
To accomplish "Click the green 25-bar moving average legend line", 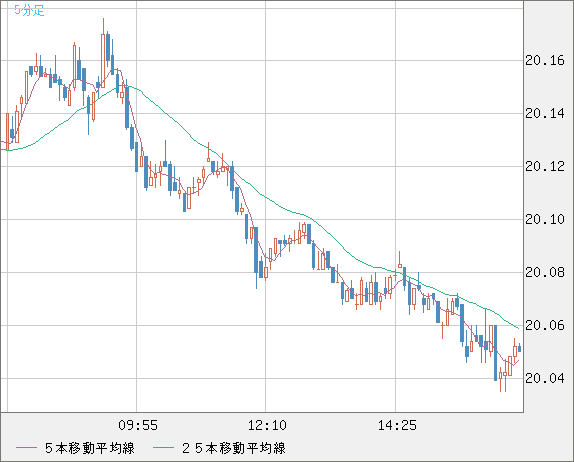I will pos(163,448).
